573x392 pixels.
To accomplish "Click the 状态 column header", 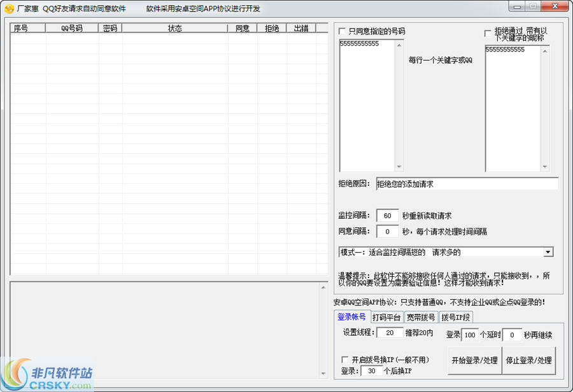I will pyautogui.click(x=174, y=28).
